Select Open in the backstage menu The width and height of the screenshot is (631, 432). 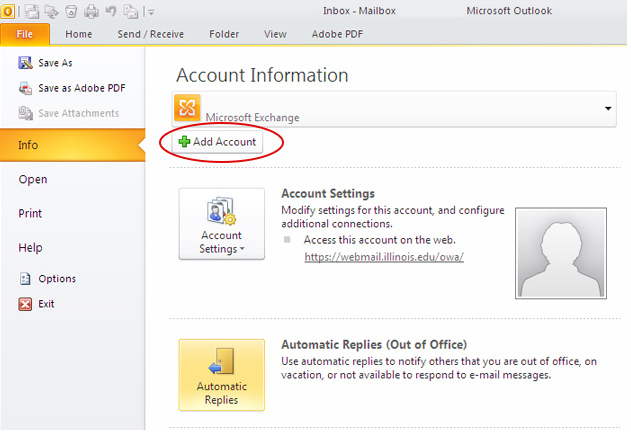coord(33,179)
